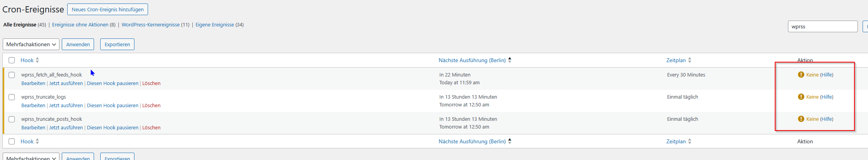Click sort arrows beside top Hook header

click(x=37, y=60)
